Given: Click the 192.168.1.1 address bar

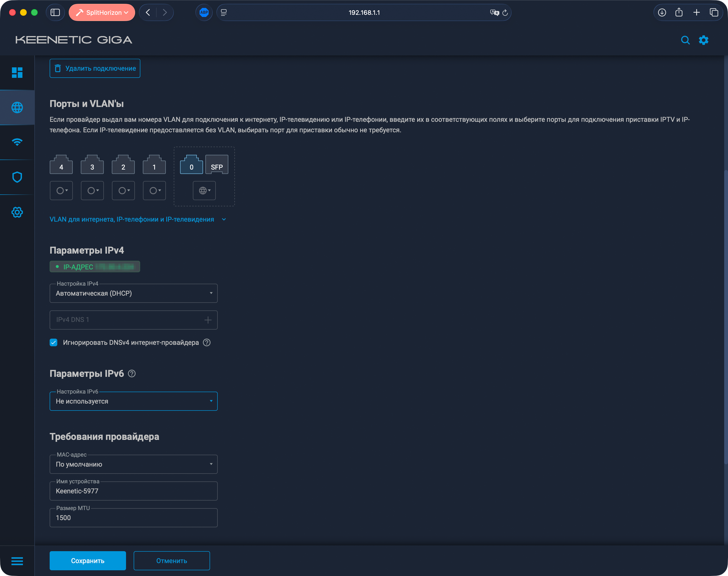Looking at the screenshot, I should (x=364, y=12).
